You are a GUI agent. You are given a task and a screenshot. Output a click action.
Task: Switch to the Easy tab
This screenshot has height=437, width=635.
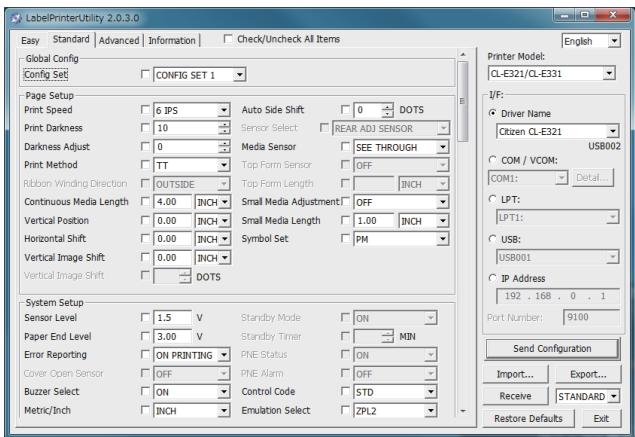pos(30,41)
